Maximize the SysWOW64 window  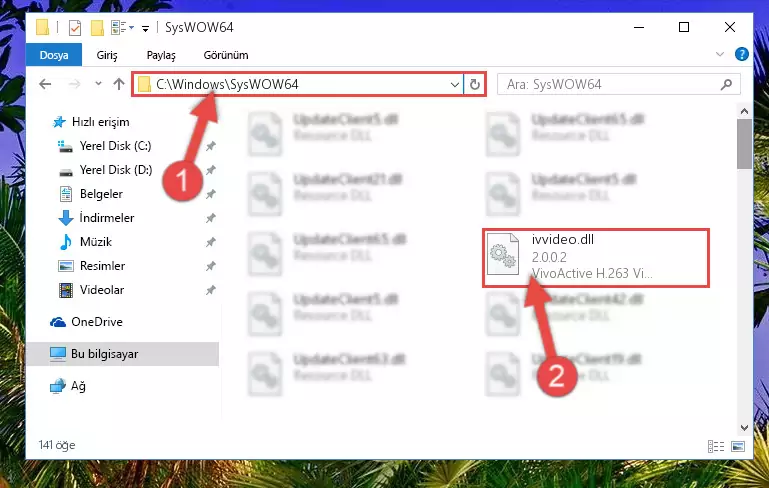pyautogui.click(x=684, y=27)
